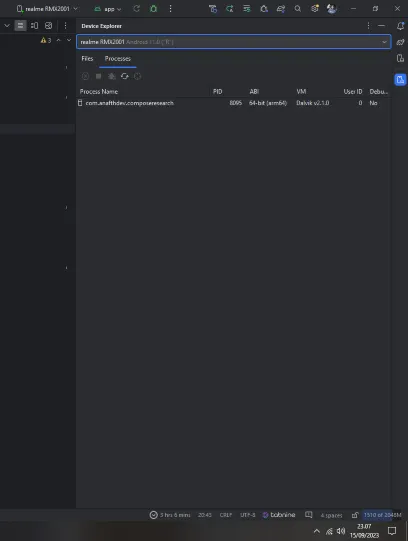
Task: Sort by VM column header
Action: pos(301,91)
